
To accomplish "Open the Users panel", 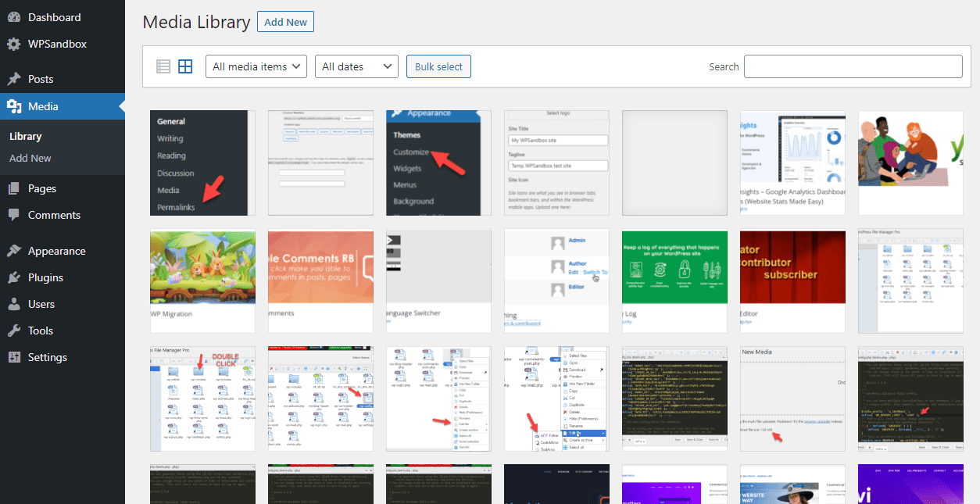I will point(45,304).
